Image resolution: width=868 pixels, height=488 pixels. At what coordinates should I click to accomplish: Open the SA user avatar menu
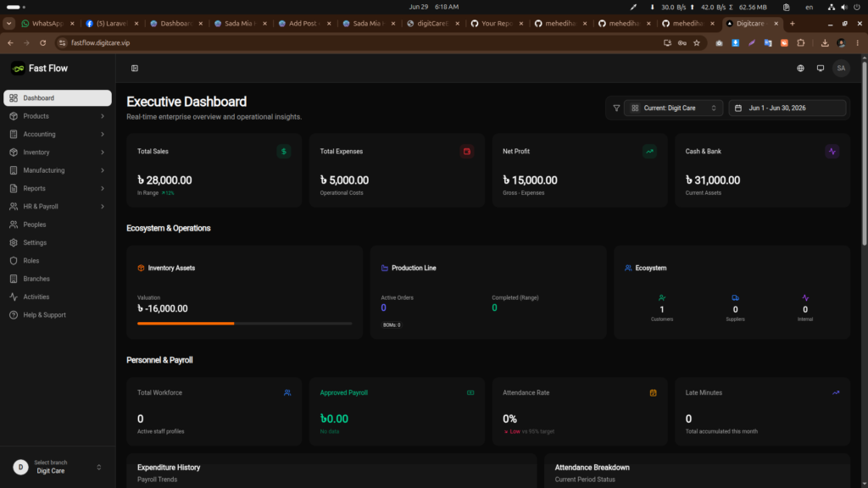841,68
